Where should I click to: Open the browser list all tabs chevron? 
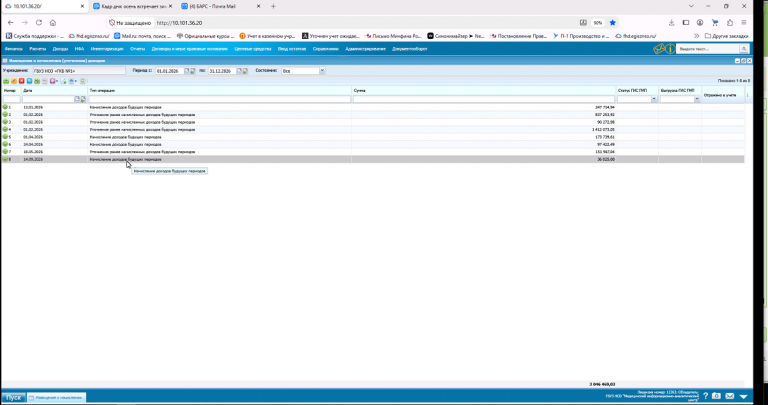(x=691, y=6)
